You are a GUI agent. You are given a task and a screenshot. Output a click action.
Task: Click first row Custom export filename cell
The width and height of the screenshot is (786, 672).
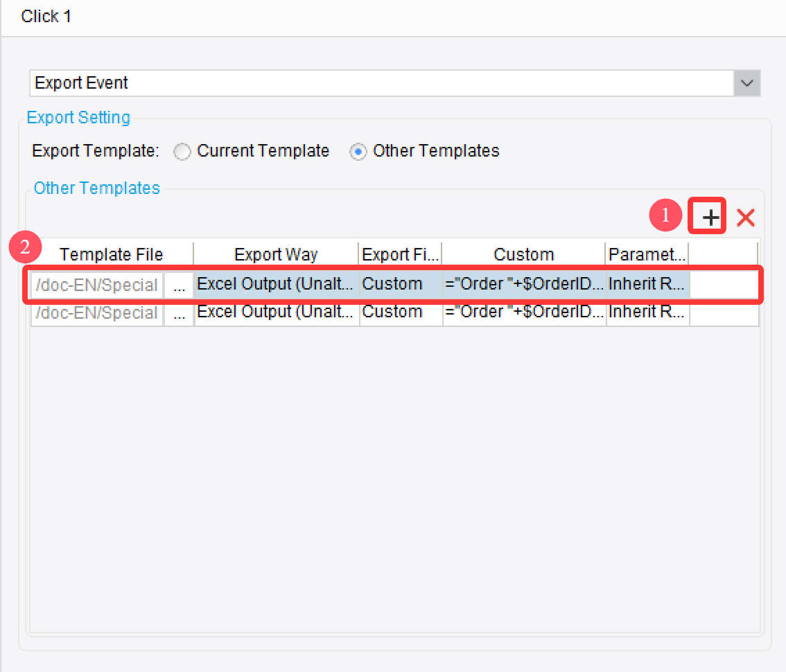click(401, 284)
